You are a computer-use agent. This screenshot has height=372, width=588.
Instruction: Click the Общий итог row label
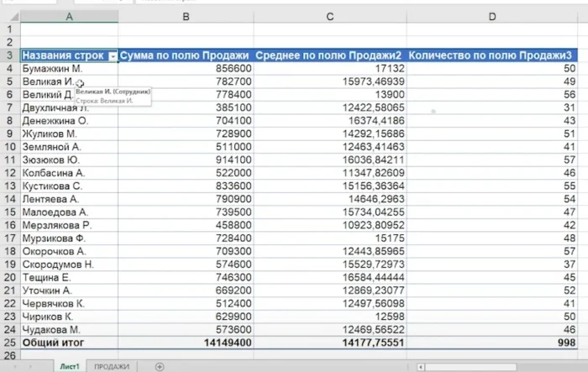click(x=59, y=343)
